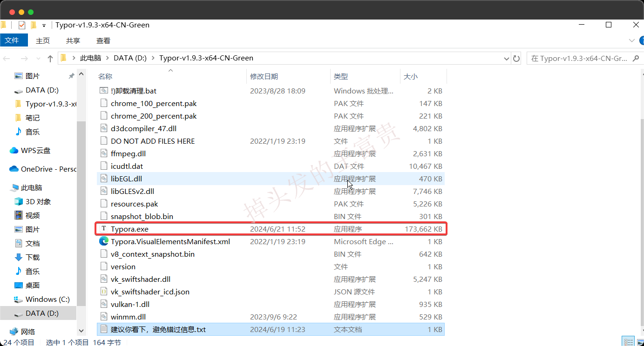Click the navigation pane scroll down arrow
The width and height of the screenshot is (644, 346).
coord(81,331)
